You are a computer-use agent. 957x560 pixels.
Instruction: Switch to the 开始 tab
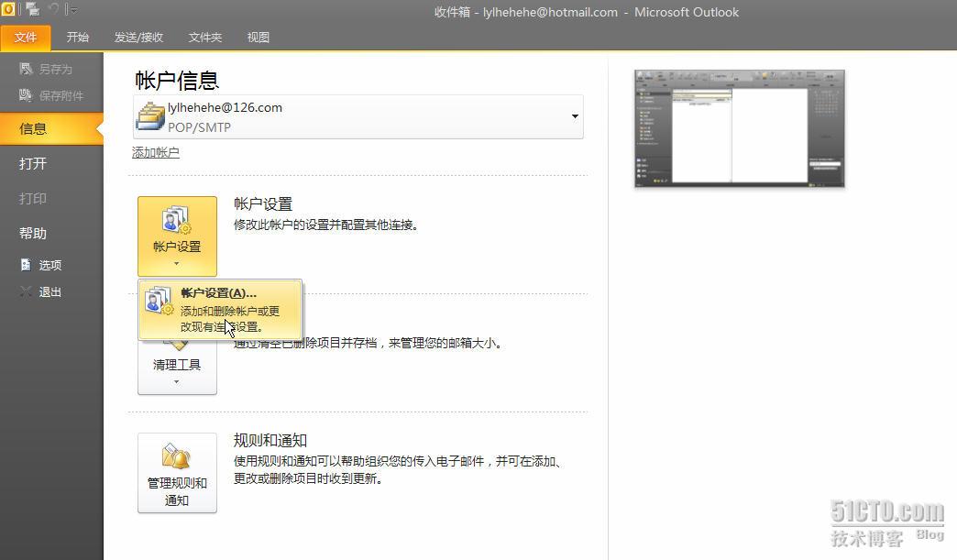78,38
